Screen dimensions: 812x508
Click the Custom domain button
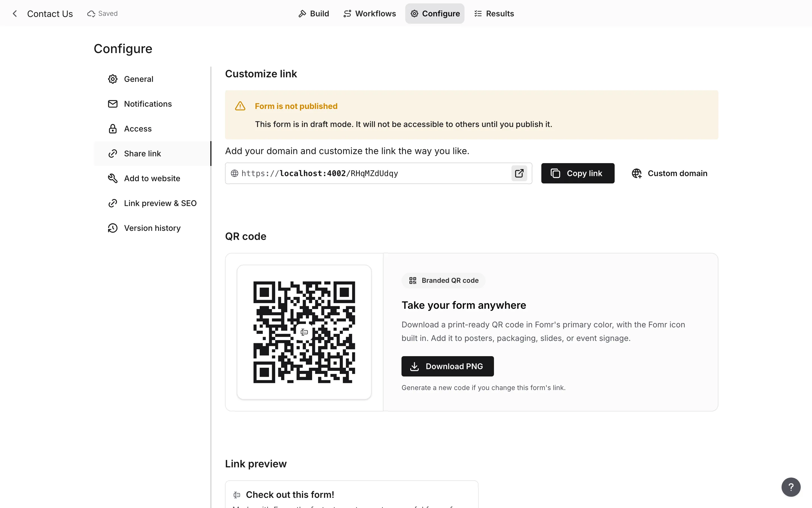tap(670, 173)
